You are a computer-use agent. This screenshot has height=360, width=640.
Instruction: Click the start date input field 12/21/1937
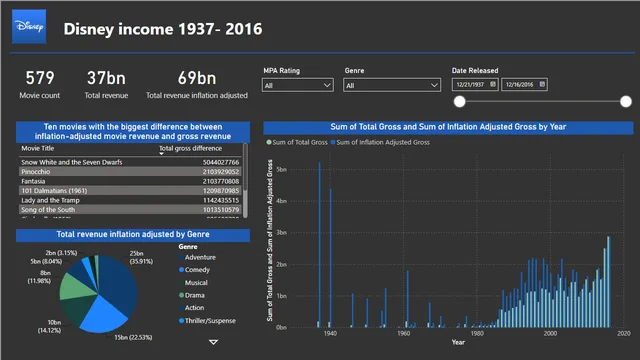475,84
